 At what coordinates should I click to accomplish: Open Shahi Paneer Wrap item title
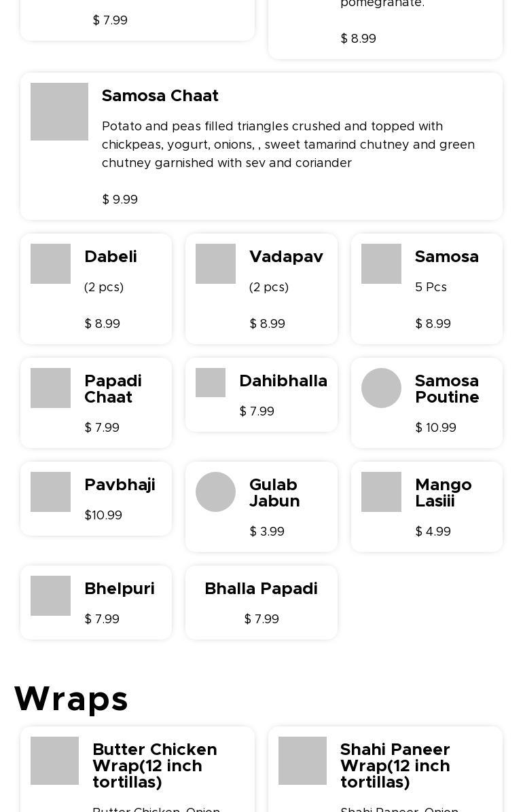[395, 765]
